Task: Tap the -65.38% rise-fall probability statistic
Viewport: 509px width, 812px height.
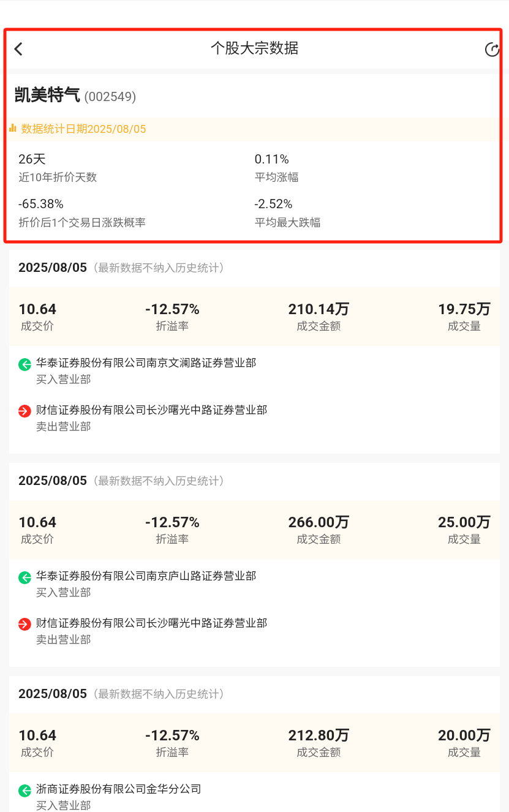Action: [41, 204]
